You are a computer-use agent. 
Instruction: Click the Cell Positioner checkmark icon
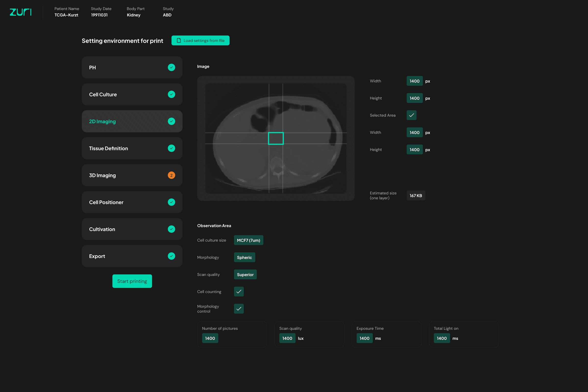(171, 202)
